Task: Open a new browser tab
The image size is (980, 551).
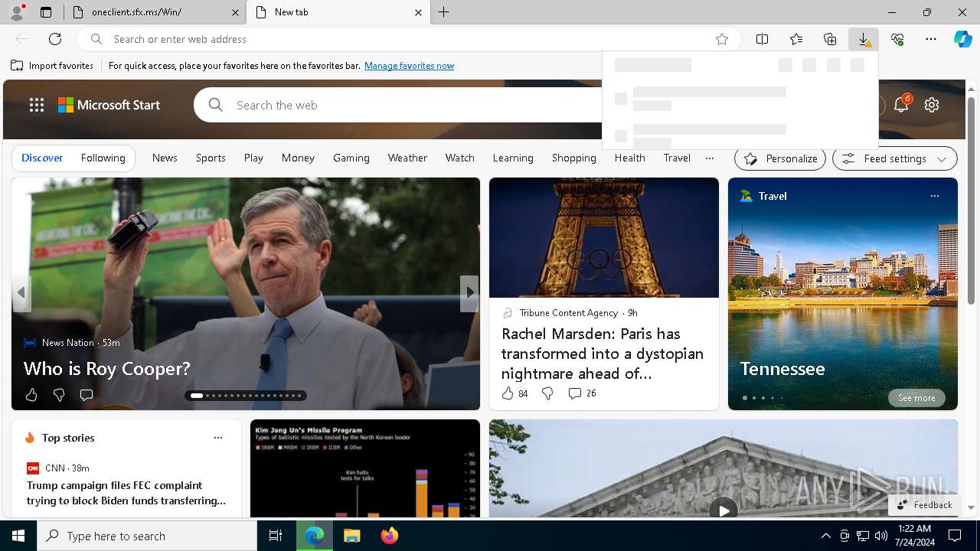Action: click(444, 12)
